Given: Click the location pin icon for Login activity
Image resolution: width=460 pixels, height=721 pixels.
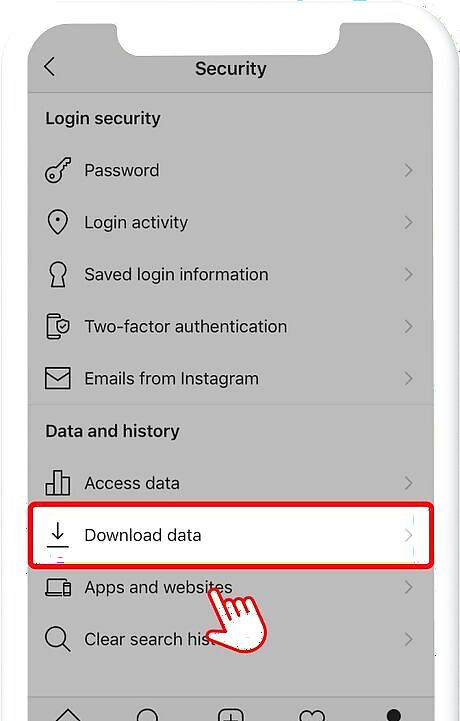Looking at the screenshot, I should coord(58,222).
